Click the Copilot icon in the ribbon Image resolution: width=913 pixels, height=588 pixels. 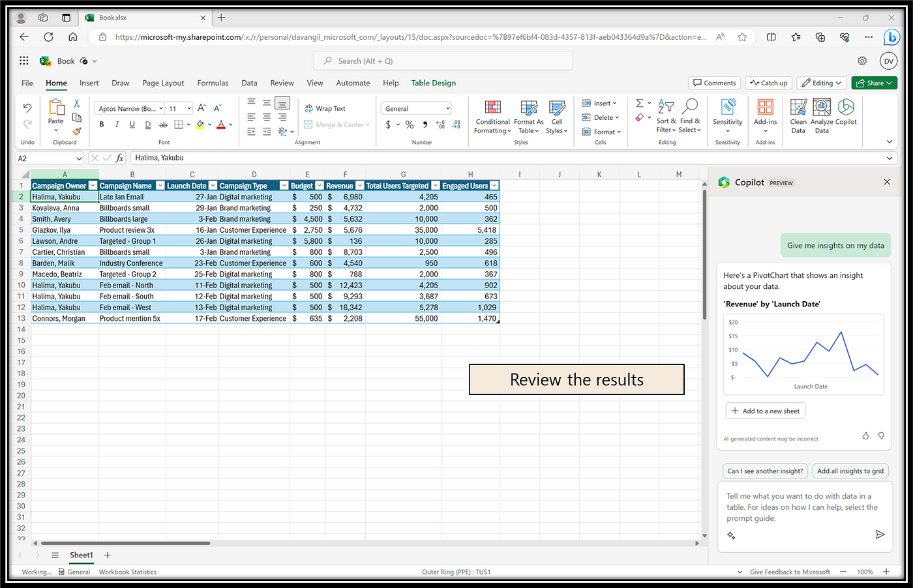(x=846, y=108)
